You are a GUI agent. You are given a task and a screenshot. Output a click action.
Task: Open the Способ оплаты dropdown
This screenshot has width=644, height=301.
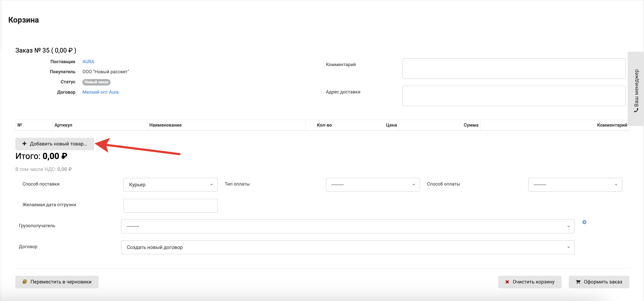(x=575, y=185)
